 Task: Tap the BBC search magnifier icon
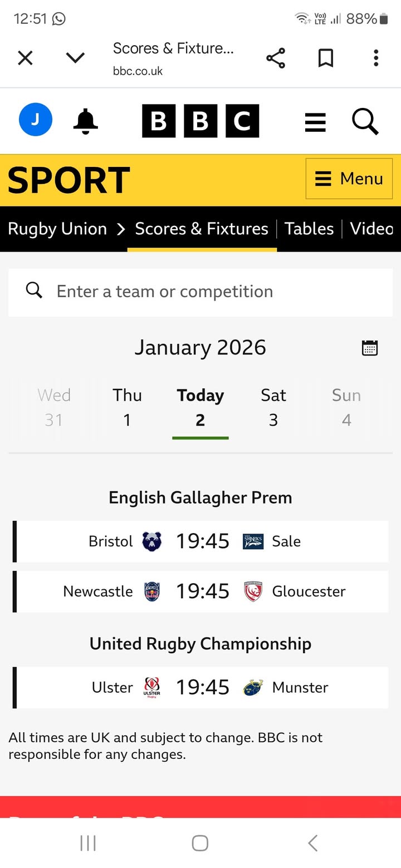(365, 121)
